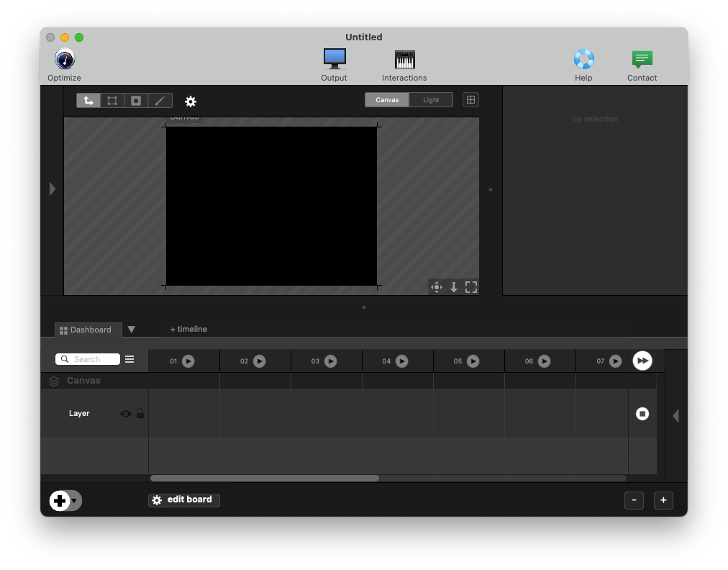
Task: Toggle Layer visibility eye
Action: coord(125,413)
